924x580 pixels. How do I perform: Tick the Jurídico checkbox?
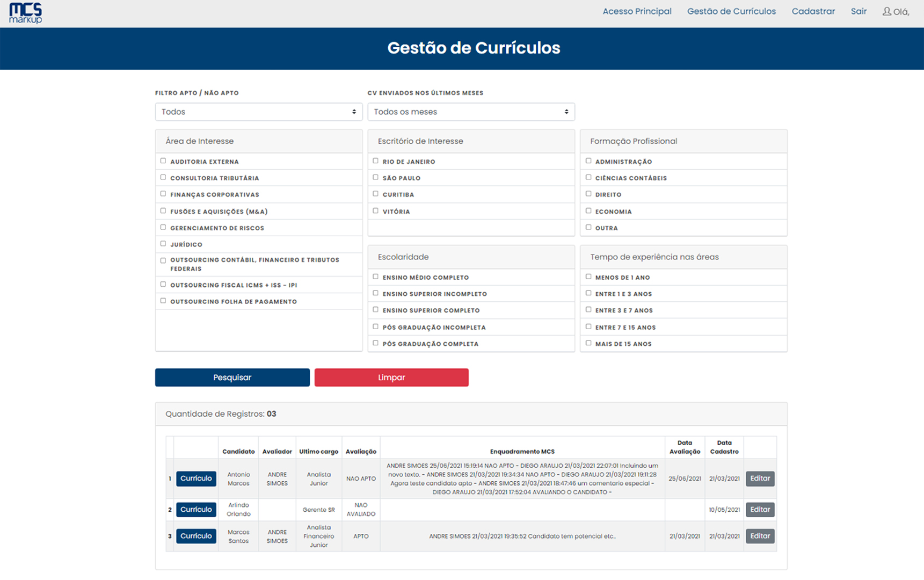pyautogui.click(x=163, y=244)
